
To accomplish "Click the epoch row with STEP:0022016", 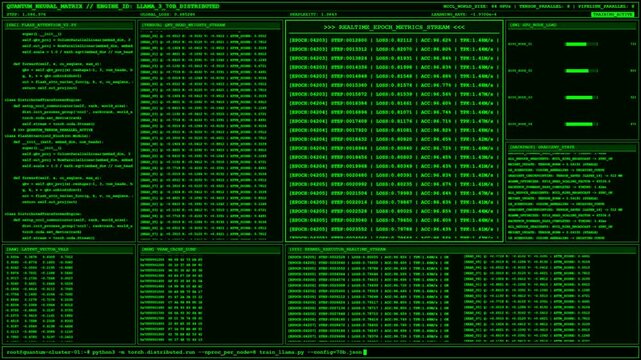I will 394,202.
